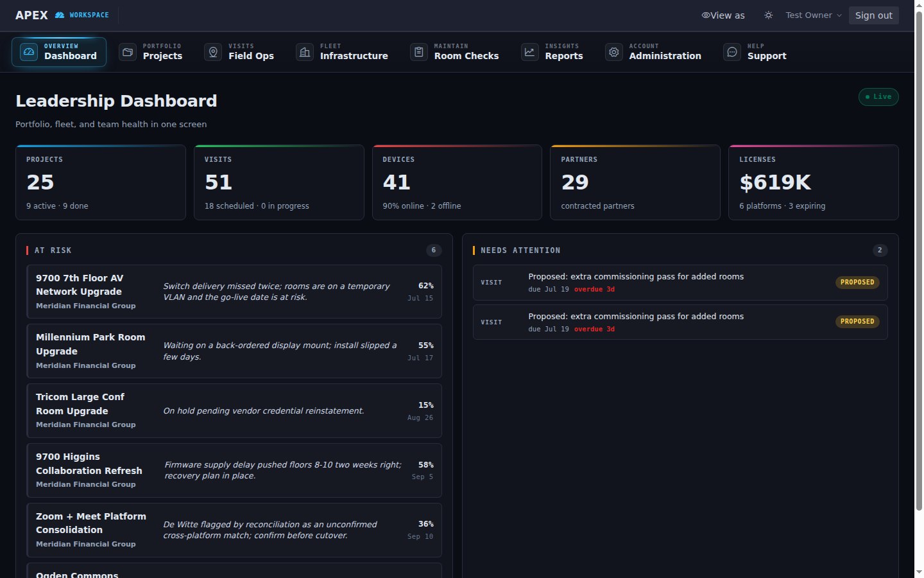
Task: Click the Partners card showing 29
Action: click(635, 182)
